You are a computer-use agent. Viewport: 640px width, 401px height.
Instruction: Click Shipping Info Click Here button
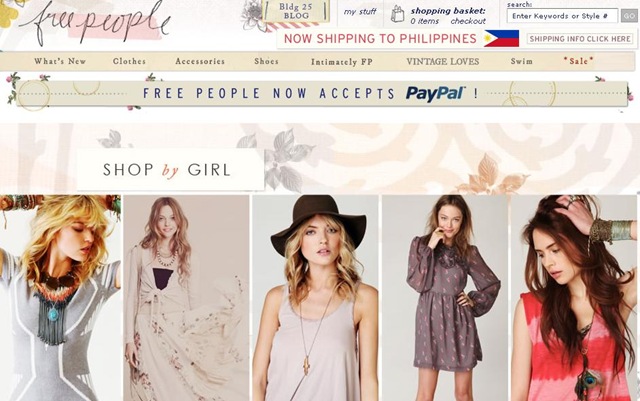click(x=580, y=39)
